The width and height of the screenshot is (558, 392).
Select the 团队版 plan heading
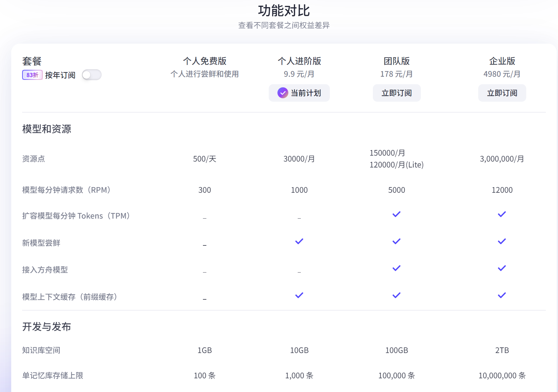point(397,61)
